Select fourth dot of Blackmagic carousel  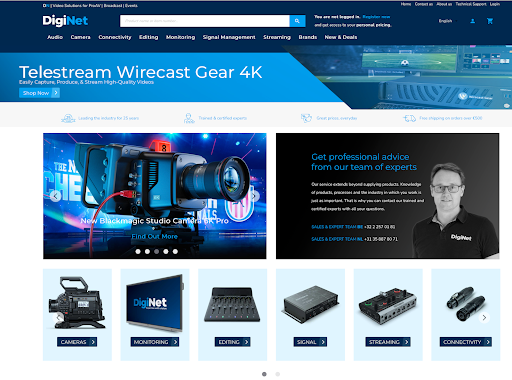point(166,251)
